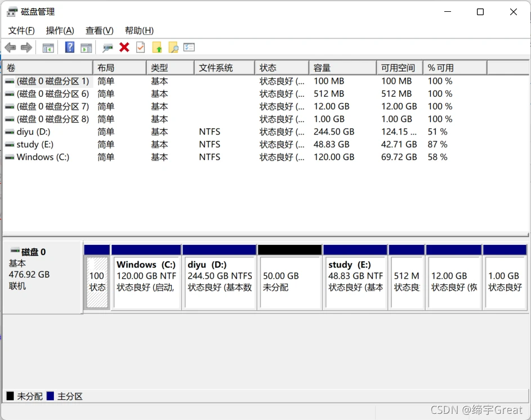Sort by the 可用空间 column header

click(400, 68)
